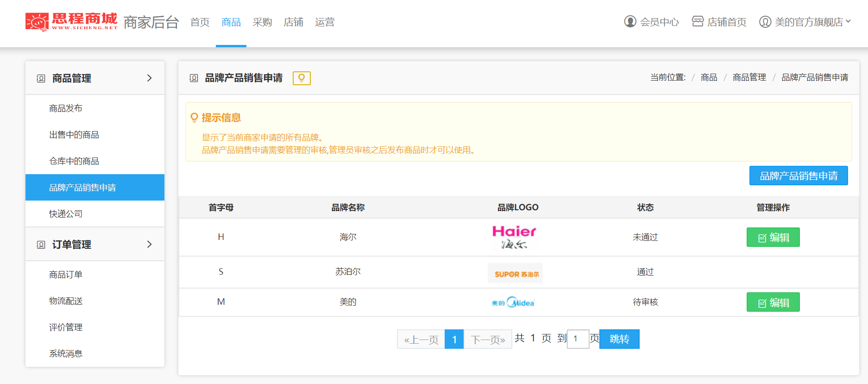Click the Haier brand logo image

[514, 237]
